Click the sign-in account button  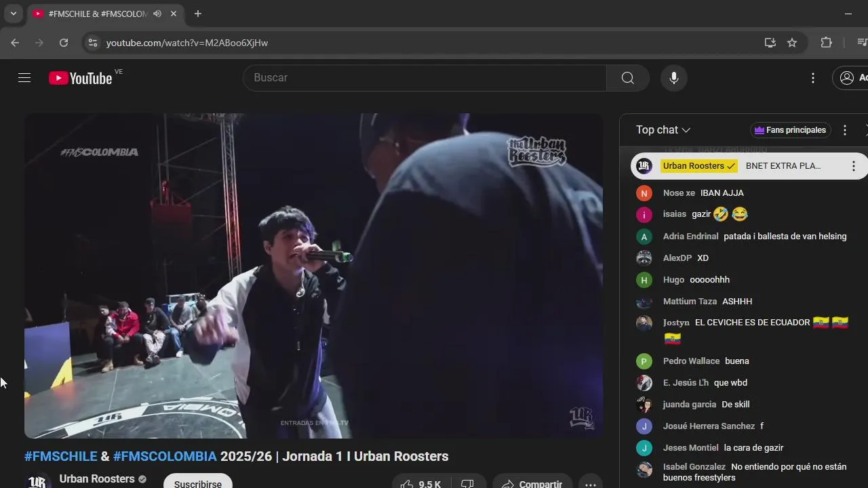point(851,78)
